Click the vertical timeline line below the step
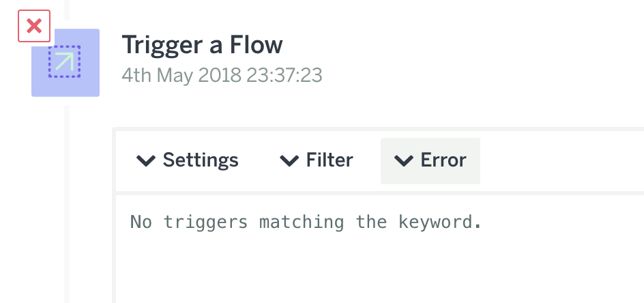 pyautogui.click(x=67, y=203)
